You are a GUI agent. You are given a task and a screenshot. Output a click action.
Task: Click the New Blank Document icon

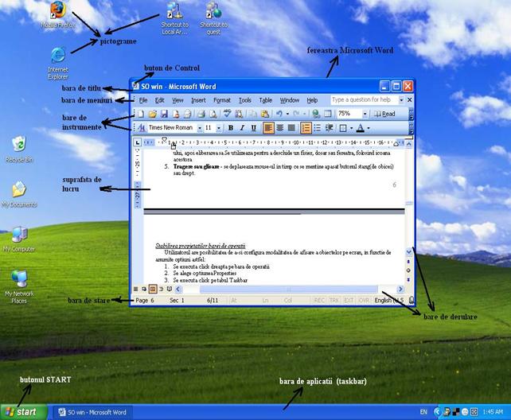(141, 115)
